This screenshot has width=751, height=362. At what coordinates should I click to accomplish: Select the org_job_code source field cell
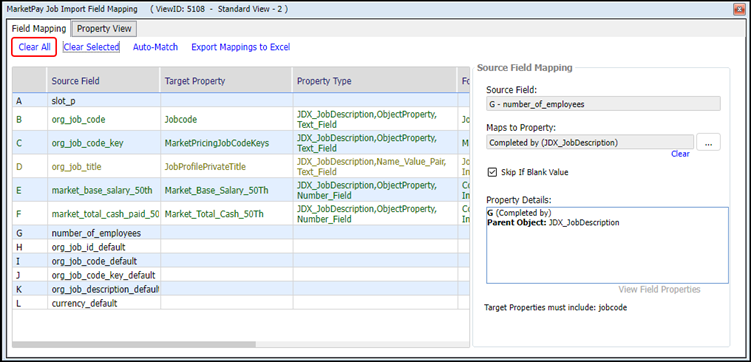coord(103,119)
